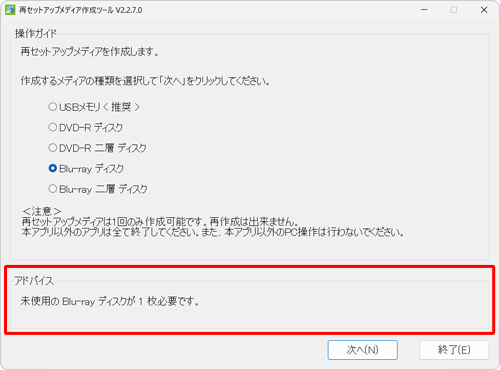The image size is (500, 370).
Task: Click the text 再セットアップメディアを作成します。
Action: [x=89, y=52]
